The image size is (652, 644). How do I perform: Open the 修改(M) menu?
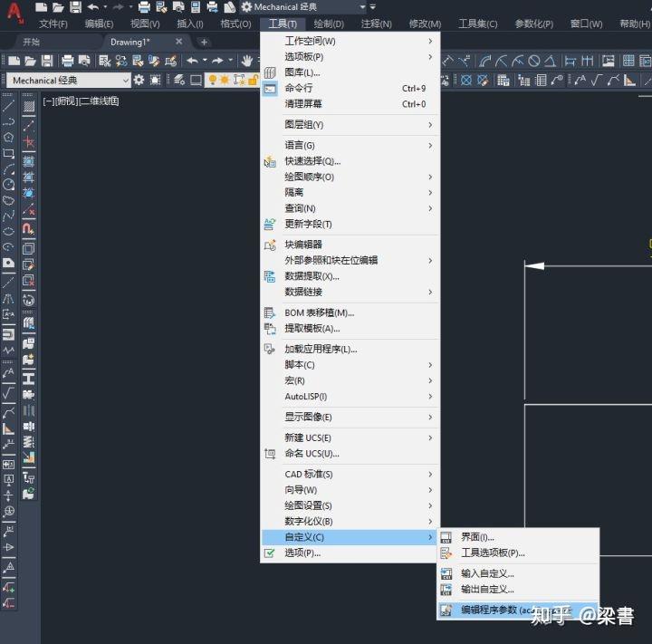[425, 24]
